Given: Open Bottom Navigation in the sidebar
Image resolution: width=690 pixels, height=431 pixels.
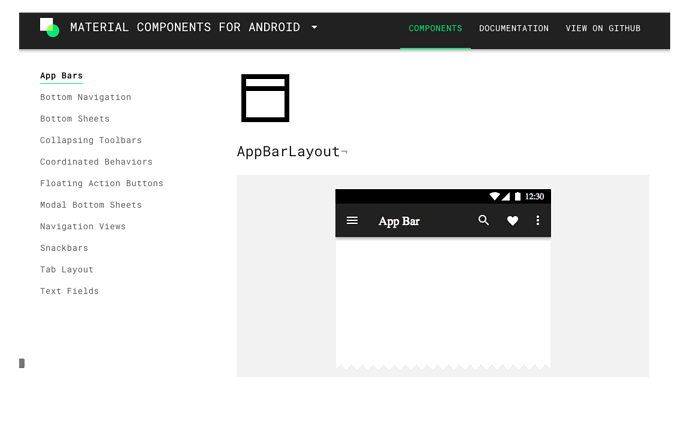Looking at the screenshot, I should (x=85, y=97).
